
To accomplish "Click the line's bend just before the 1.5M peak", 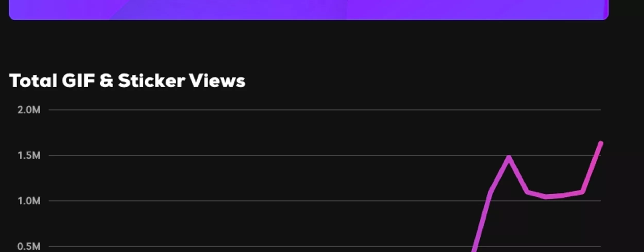I will pyautogui.click(x=490, y=192).
